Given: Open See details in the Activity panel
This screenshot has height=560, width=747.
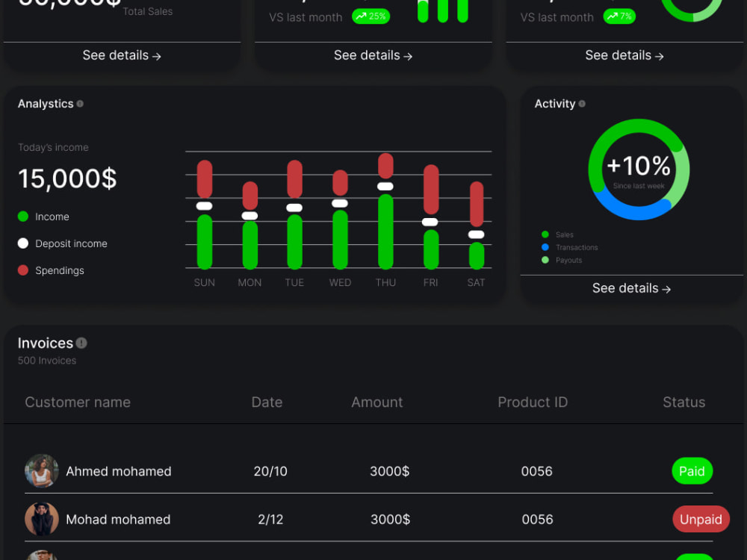Looking at the screenshot, I should click(632, 288).
